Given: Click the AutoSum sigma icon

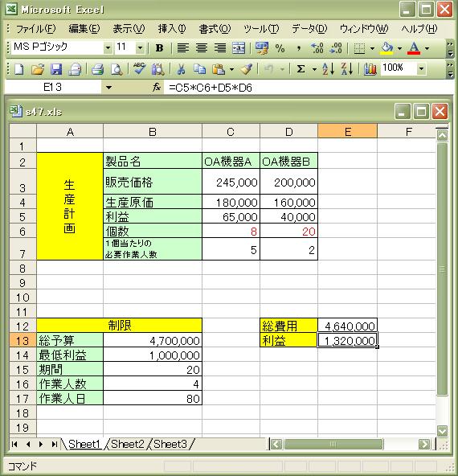Looking at the screenshot, I should [301, 69].
